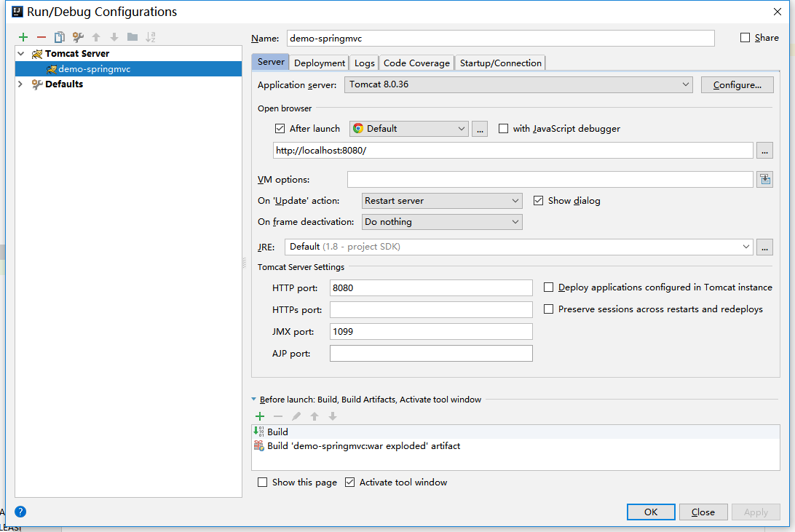Sort configurations alphabetically icon
Image resolution: width=795 pixels, height=532 pixels.
(151, 37)
